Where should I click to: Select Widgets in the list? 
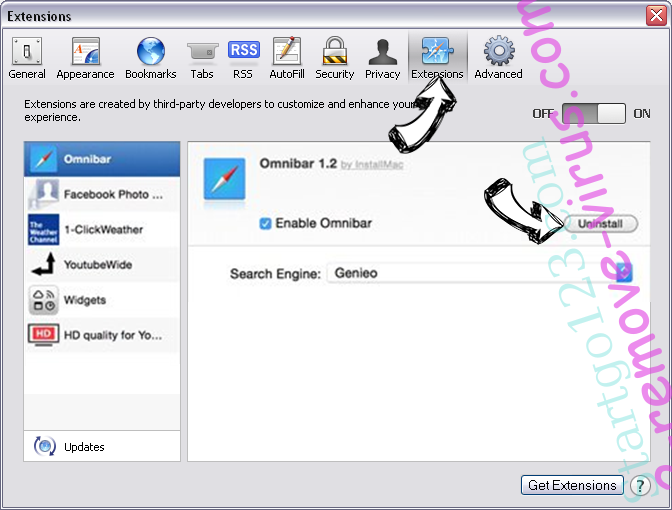tap(102, 300)
